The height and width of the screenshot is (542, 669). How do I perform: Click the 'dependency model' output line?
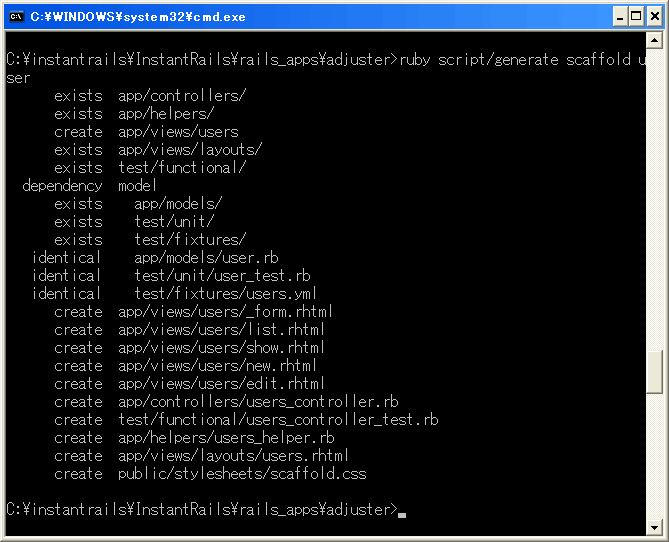coord(89,186)
